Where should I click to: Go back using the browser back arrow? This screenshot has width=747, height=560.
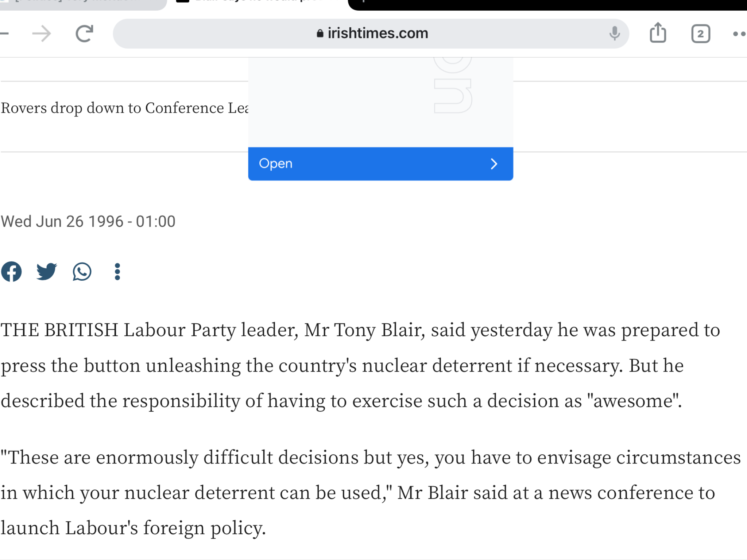click(x=4, y=34)
